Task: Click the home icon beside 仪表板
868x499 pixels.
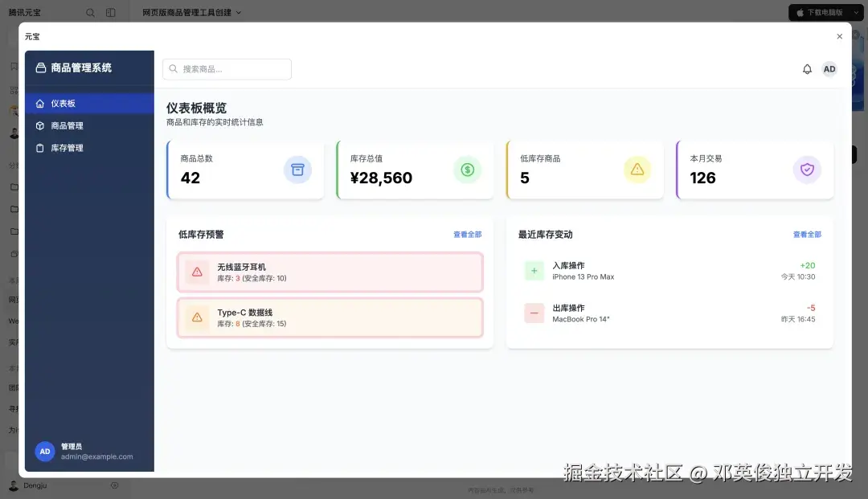Action: [x=39, y=103]
